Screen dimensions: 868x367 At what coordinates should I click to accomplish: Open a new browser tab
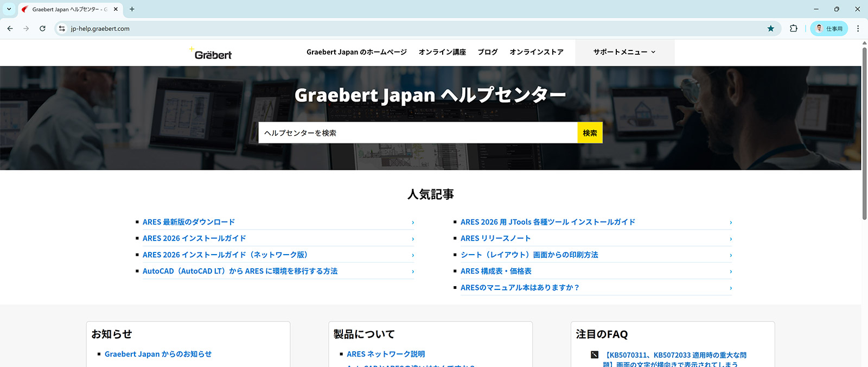(x=132, y=9)
